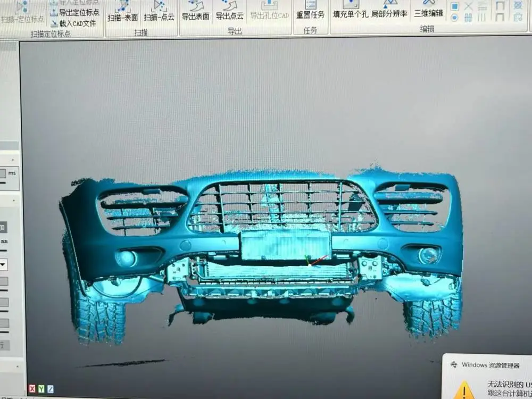The width and height of the screenshot is (532, 399).
Task: Click the horizontal-lines edit icon
Action: (482, 6)
